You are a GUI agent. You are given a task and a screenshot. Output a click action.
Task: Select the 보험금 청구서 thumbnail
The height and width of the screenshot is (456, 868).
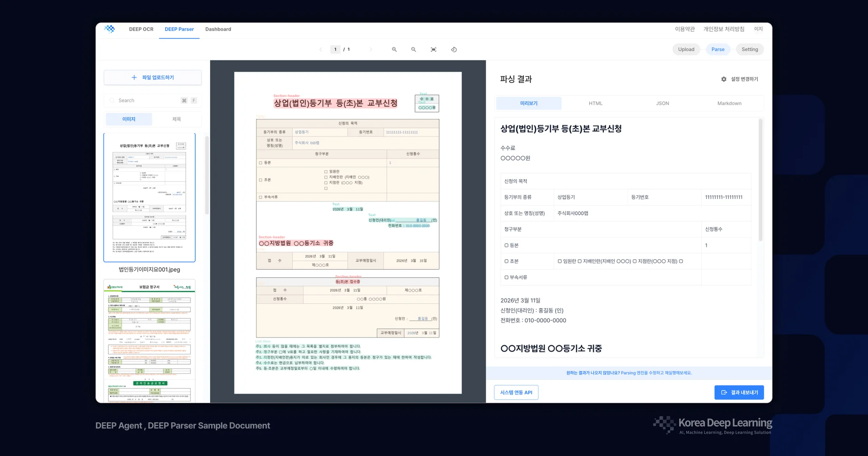[150, 339]
